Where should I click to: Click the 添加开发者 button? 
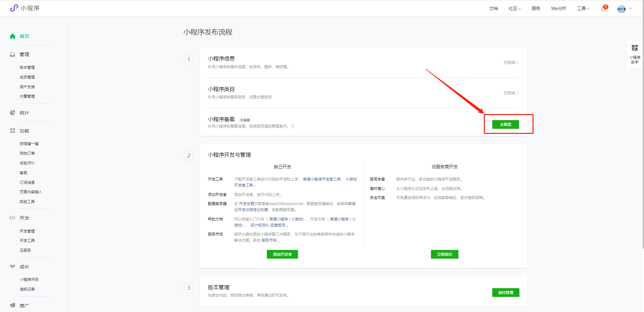(282, 254)
